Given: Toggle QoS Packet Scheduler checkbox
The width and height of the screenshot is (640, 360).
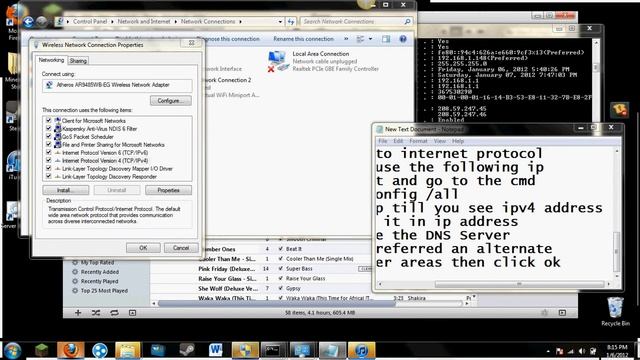Looking at the screenshot, I should (x=49, y=136).
